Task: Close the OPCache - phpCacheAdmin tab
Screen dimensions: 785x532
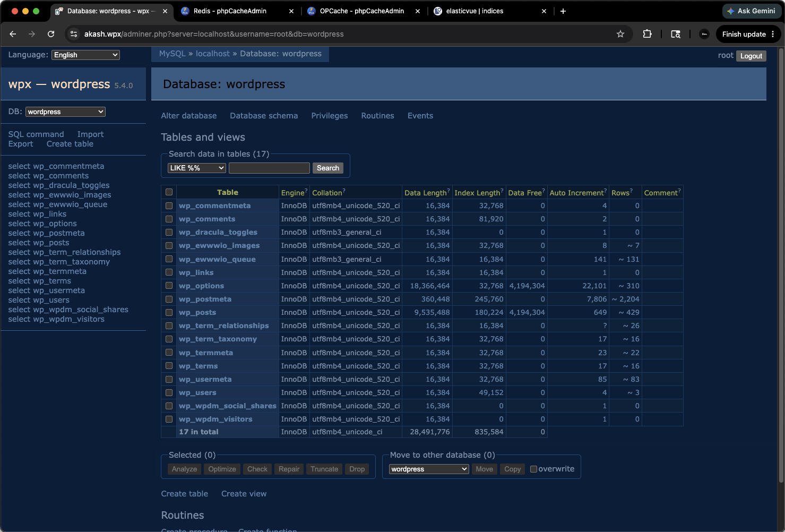Action: click(x=418, y=11)
